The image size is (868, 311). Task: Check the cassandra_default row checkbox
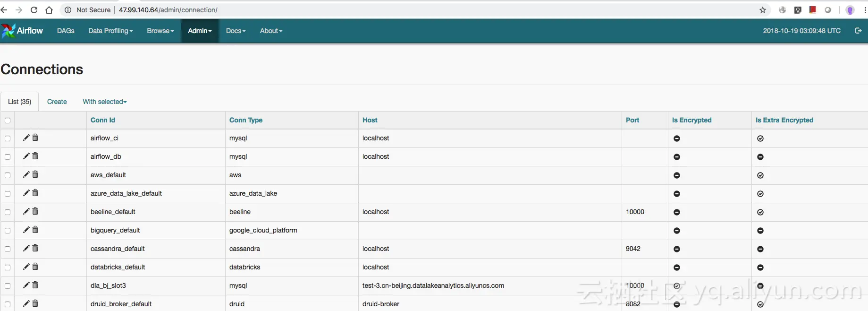pyautogui.click(x=8, y=249)
